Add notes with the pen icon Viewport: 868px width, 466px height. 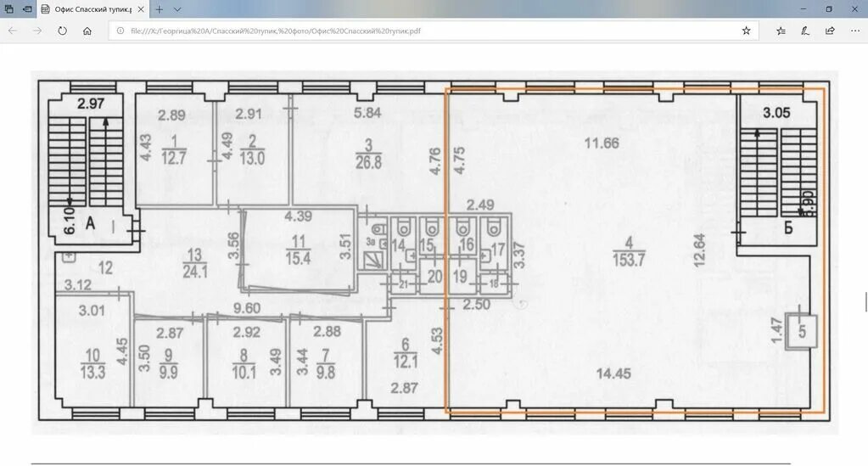(x=805, y=31)
